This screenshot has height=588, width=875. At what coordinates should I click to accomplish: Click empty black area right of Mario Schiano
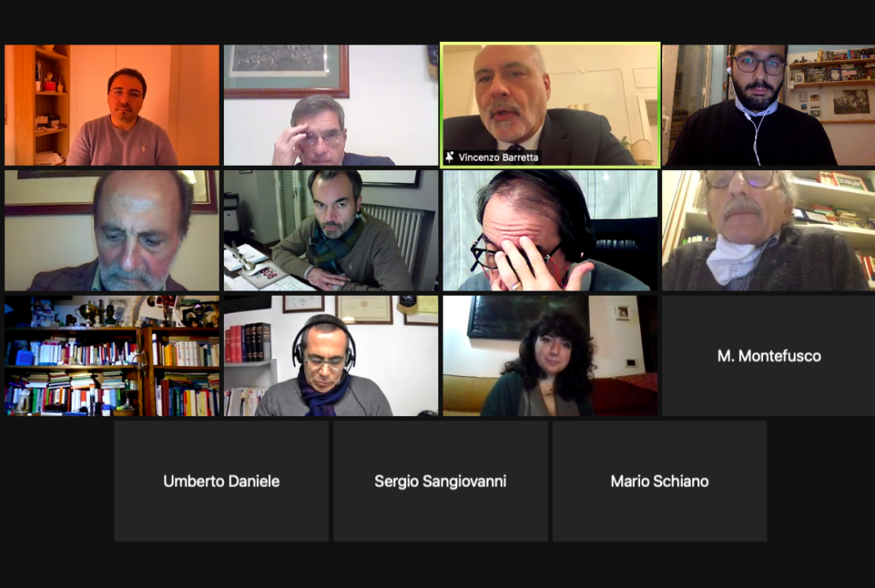point(821,481)
